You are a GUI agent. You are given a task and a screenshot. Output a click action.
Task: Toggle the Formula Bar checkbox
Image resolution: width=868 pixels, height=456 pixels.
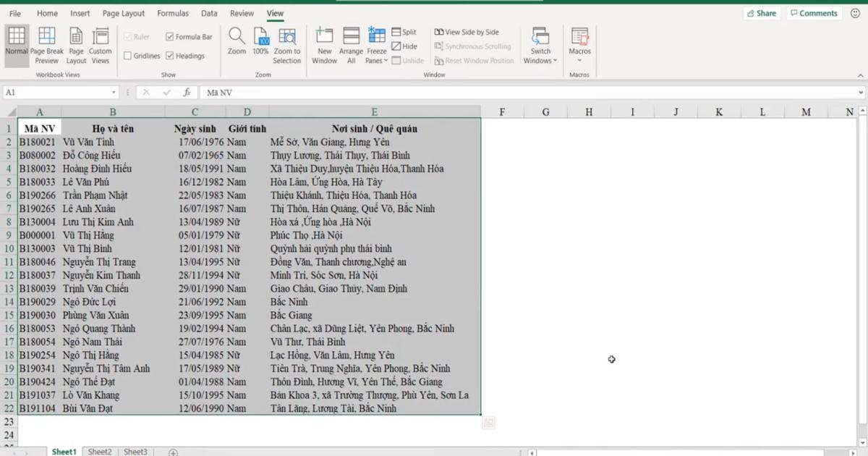171,35
